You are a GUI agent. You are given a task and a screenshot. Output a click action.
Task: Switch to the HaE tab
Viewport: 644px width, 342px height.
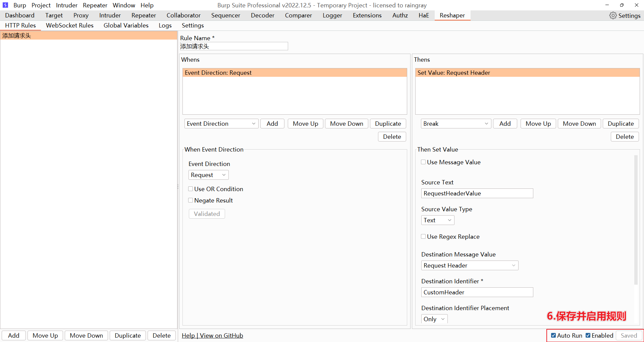(x=424, y=15)
